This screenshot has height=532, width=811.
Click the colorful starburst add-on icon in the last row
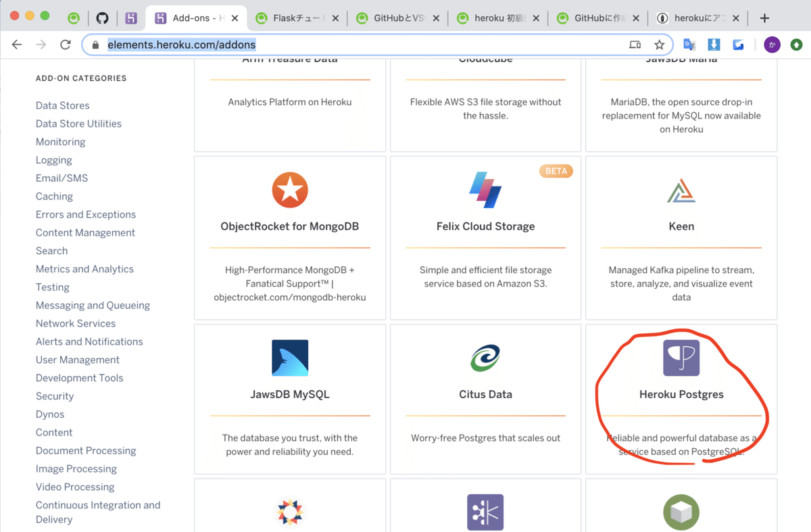pos(290,512)
